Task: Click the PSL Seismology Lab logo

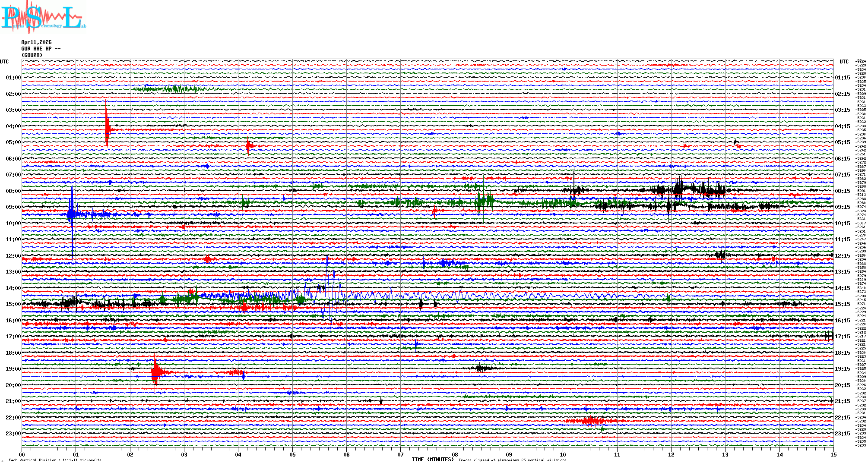Action: 42,17
